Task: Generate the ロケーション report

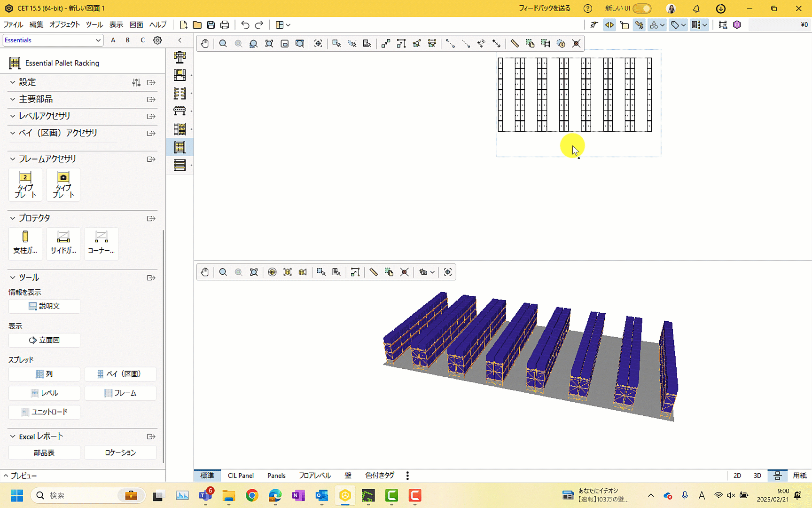Action: coord(120,452)
